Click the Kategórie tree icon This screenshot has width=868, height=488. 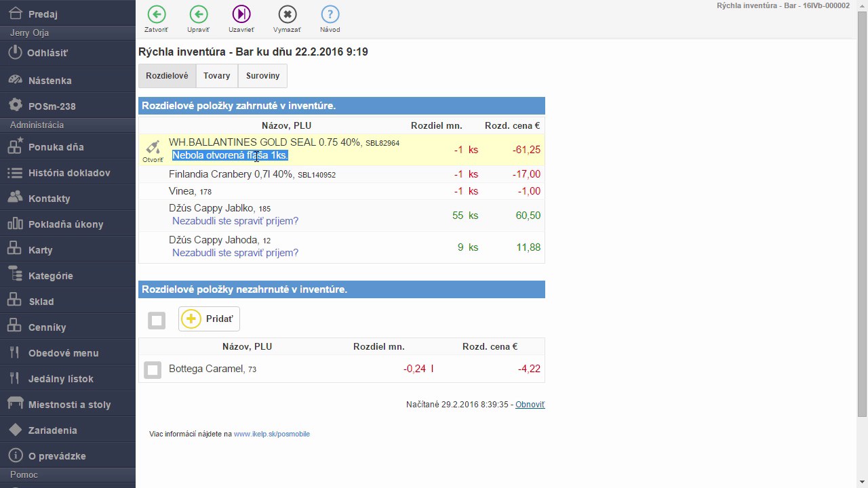click(15, 274)
